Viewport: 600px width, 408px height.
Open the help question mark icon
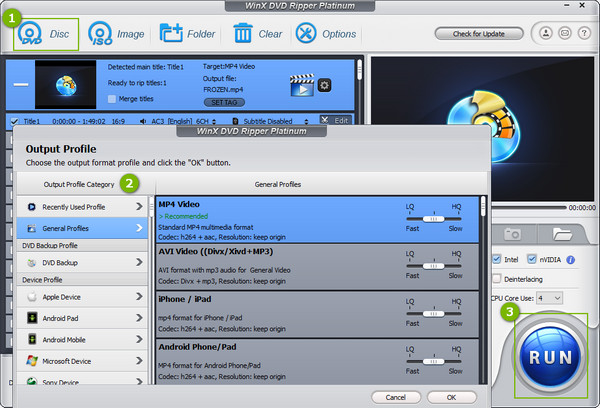click(x=584, y=33)
